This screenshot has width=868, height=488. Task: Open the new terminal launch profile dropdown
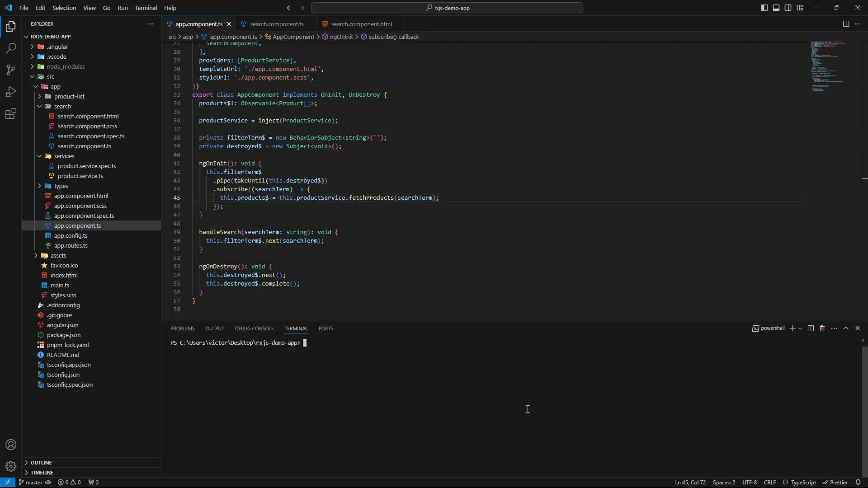[801, 329]
